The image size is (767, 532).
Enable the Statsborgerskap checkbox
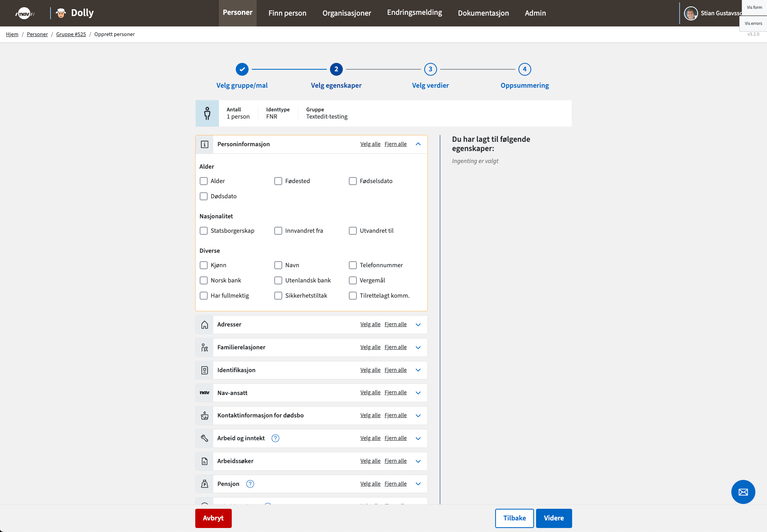(204, 231)
